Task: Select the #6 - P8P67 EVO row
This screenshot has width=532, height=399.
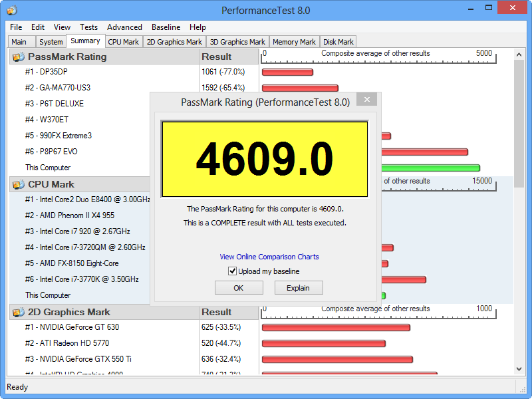Action: (51, 152)
